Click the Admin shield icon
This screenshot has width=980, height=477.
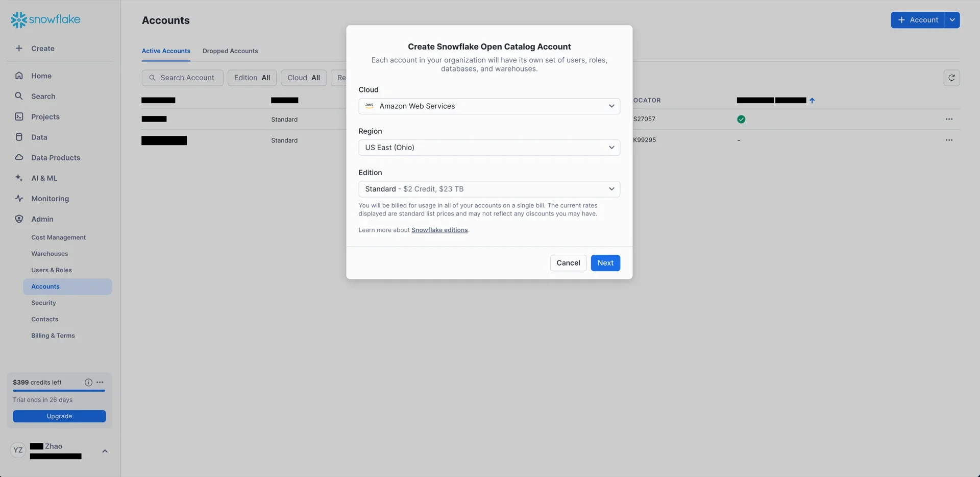[19, 219]
